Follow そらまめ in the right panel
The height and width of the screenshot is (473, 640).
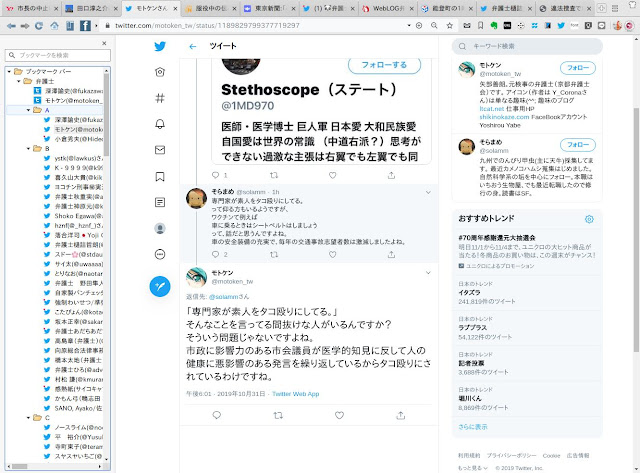[578, 144]
